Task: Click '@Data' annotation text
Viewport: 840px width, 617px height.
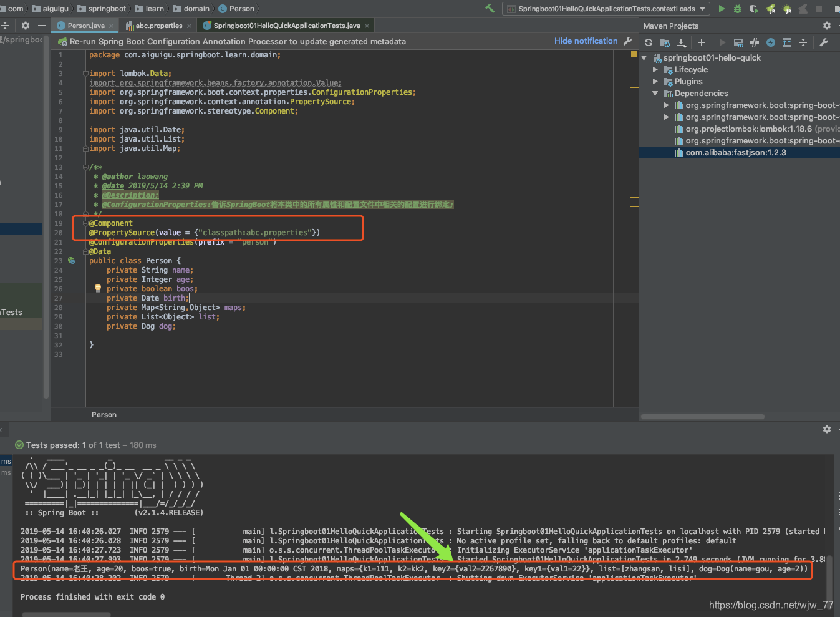Action: 100,251
